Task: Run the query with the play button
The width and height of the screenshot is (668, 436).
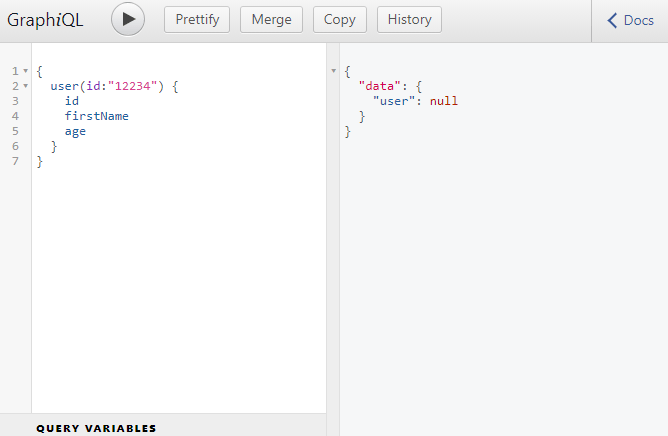Action: (x=128, y=20)
